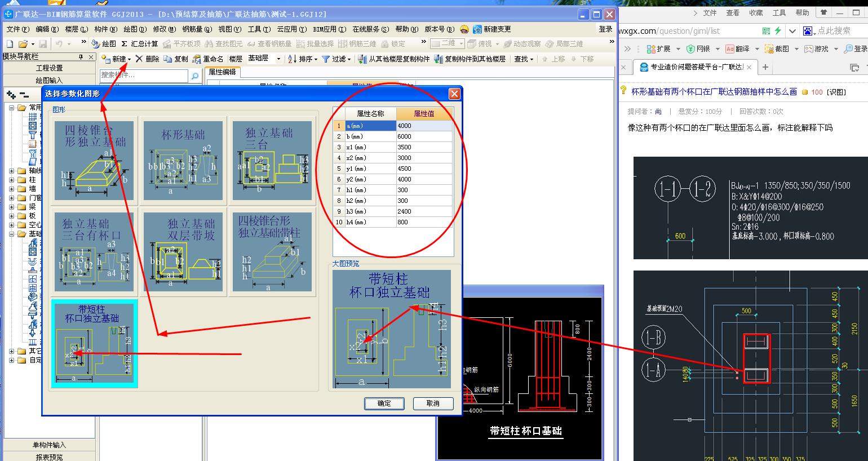The height and width of the screenshot is (461, 868).
Task: Open 报表预览 panel section
Action: point(49,456)
